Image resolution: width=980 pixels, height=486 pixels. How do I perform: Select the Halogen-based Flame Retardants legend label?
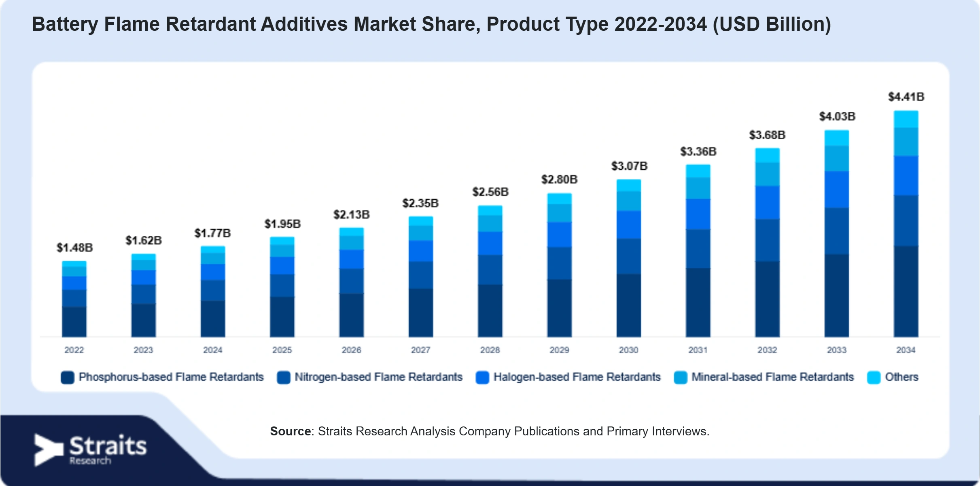coord(577,377)
